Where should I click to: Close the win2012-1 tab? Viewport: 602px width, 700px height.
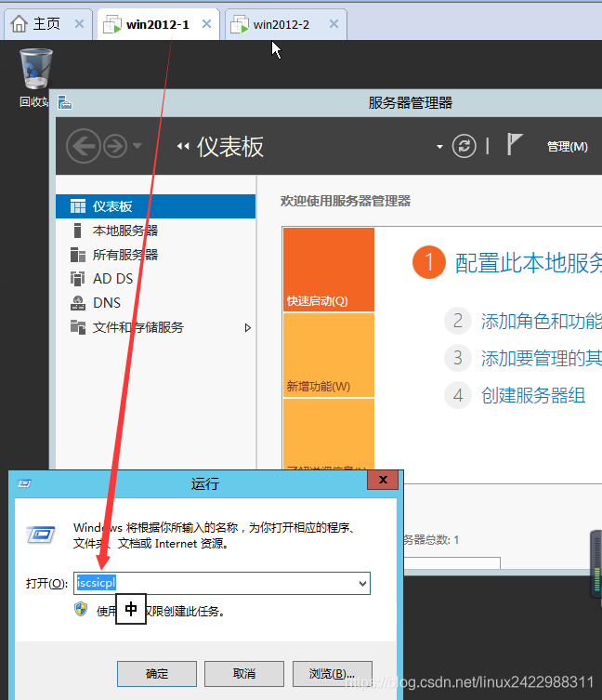pos(206,23)
